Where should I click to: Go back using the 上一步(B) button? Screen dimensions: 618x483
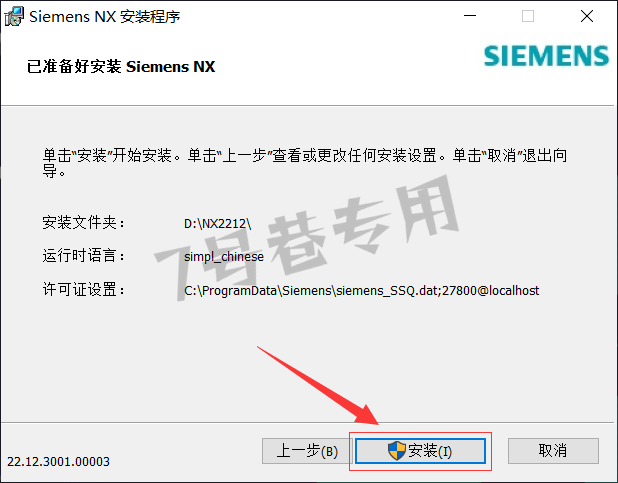307,451
